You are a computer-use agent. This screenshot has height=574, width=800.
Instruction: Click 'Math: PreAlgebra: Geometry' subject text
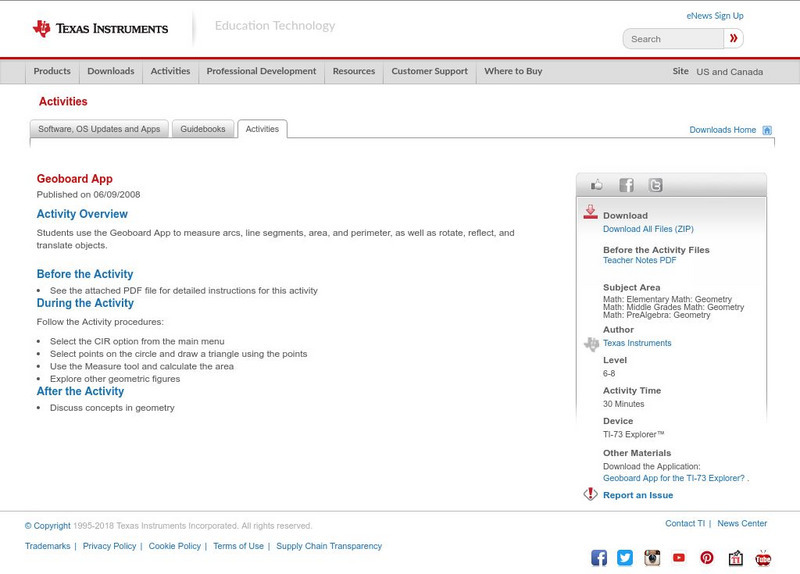click(x=656, y=315)
